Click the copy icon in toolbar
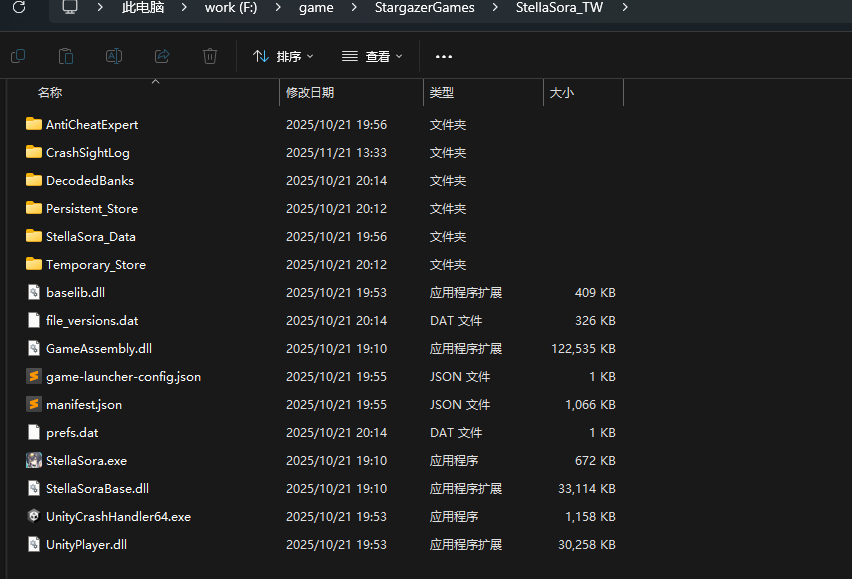This screenshot has width=852, height=579. coord(18,56)
